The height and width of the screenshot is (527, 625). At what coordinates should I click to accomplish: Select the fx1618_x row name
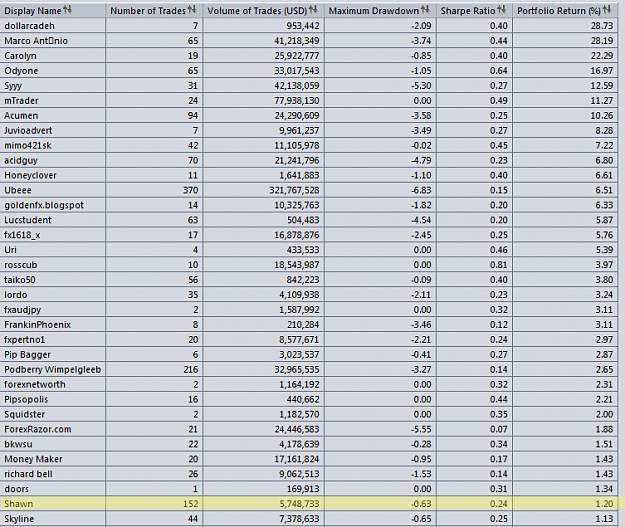pyautogui.click(x=22, y=235)
